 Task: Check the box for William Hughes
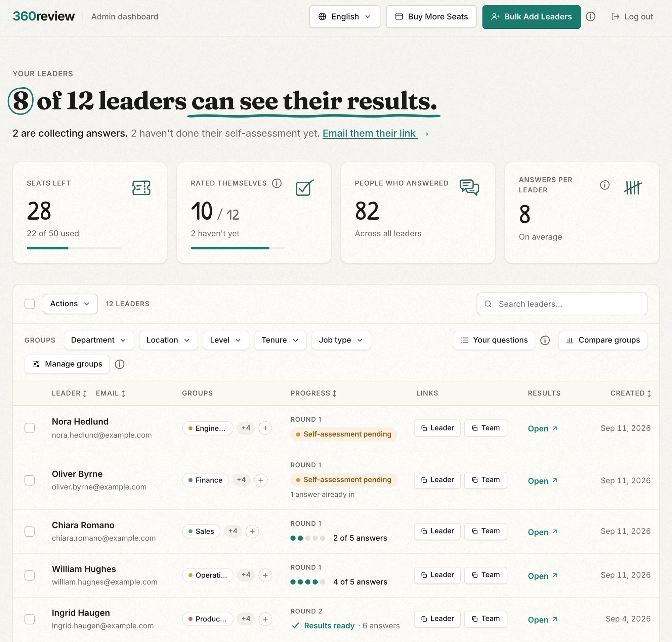tap(30, 576)
